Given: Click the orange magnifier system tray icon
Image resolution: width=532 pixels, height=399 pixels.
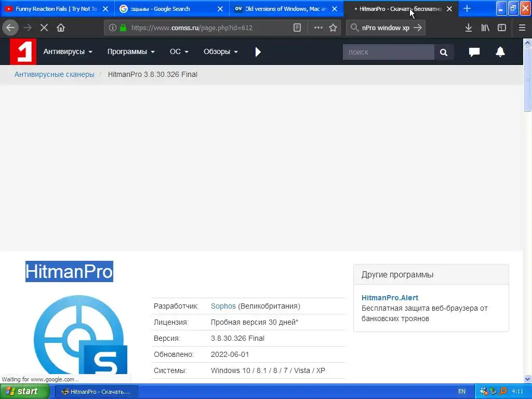Looking at the screenshot, I should click(503, 392).
